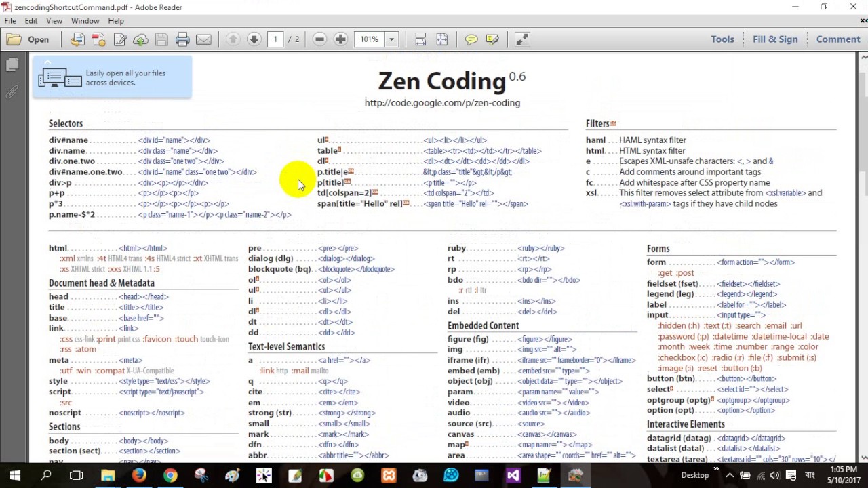This screenshot has width=868, height=488.
Task: Open File Explorer from taskbar
Action: pos(108,476)
